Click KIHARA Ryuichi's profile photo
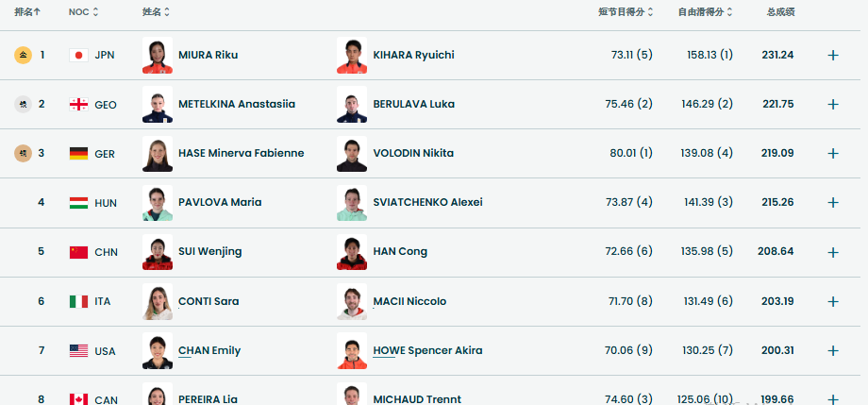Viewport: 868px width, 405px height. [x=352, y=55]
